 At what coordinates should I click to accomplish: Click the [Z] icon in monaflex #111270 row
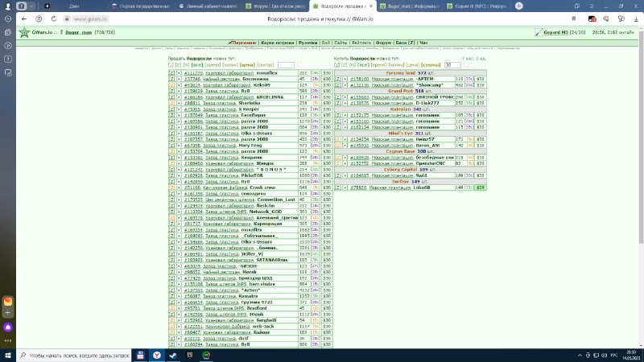(171, 73)
